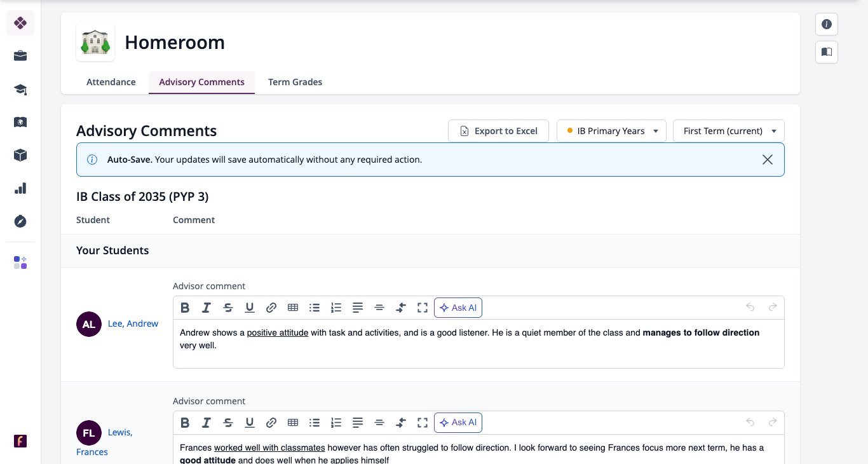Open text alignment options in Andrew's toolbar
Viewport: 868px width, 464px height.
[358, 308]
